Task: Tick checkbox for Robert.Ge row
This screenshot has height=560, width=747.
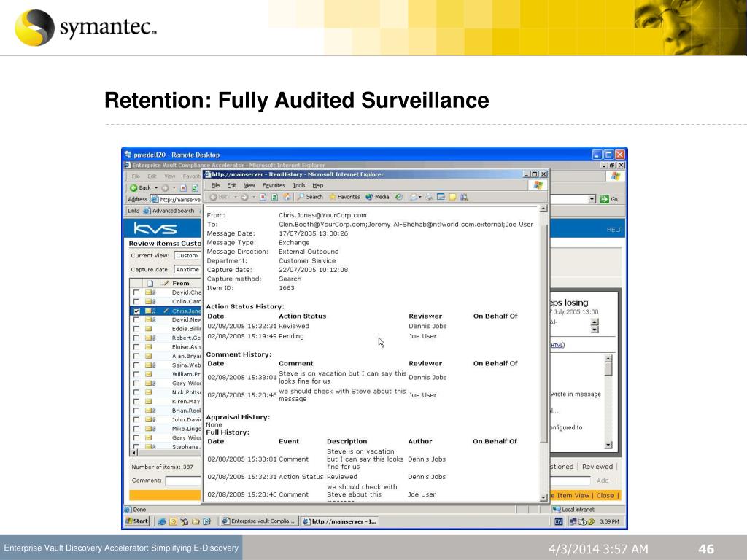Action: point(136,338)
